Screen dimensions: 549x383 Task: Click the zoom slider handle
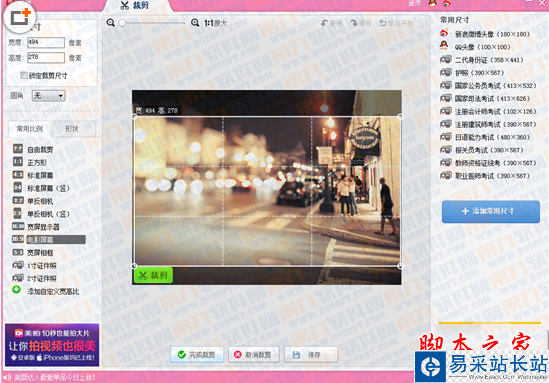122,23
